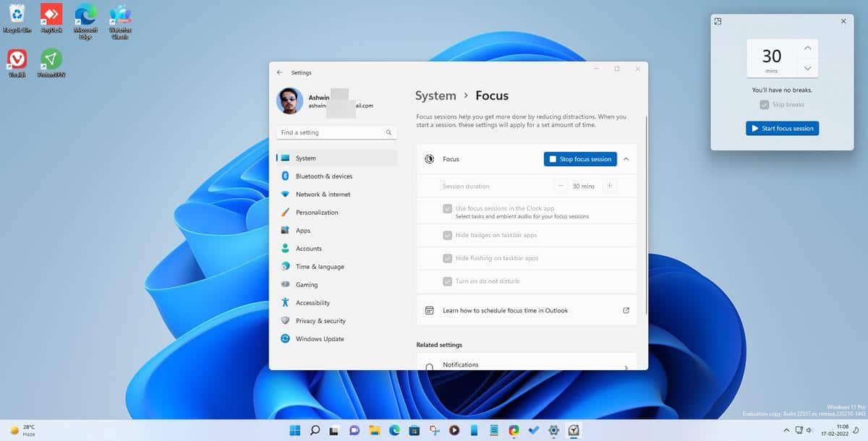
Task: Open Microsoft To Do checkmark taskbar icon
Action: pyautogui.click(x=534, y=430)
